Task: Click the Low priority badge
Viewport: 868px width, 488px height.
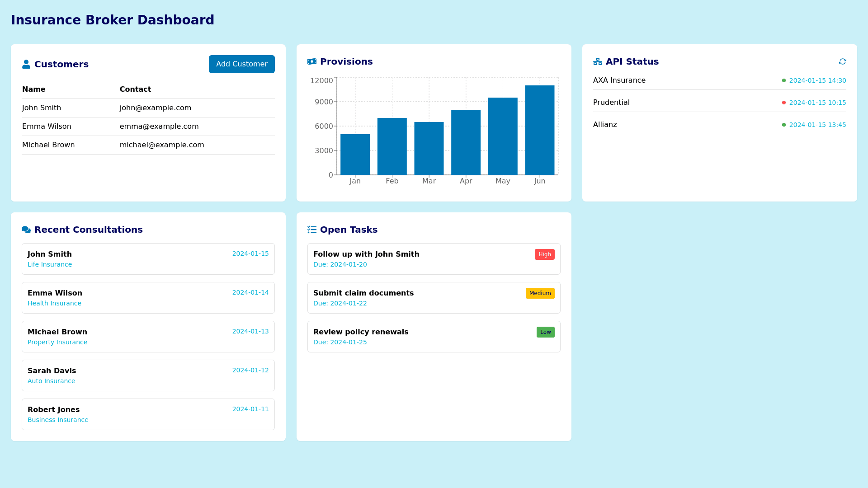Action: pos(545,332)
